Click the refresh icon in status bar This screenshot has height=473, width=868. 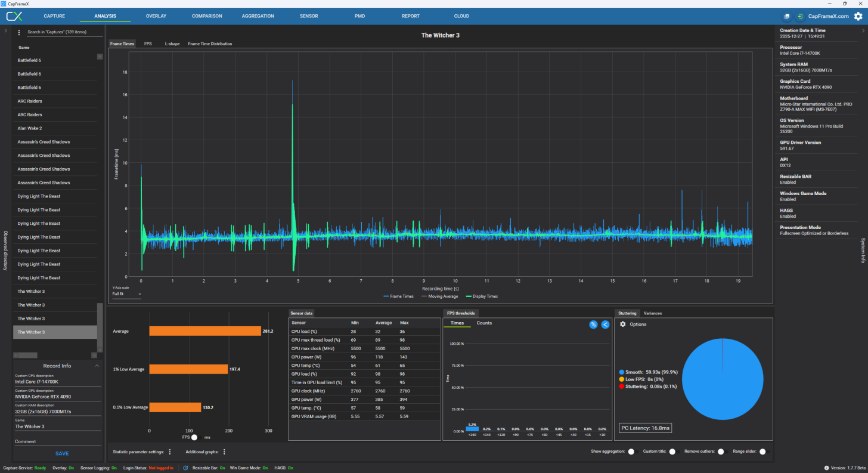[185, 468]
